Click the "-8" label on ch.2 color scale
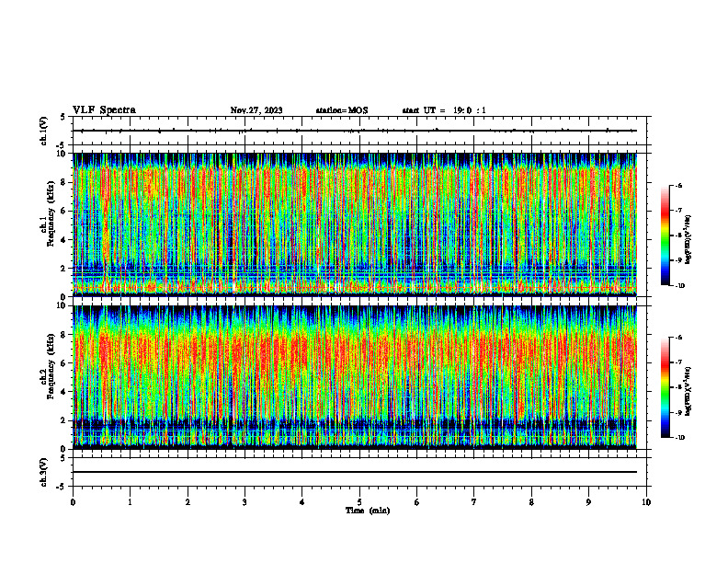The height and width of the screenshot is (563, 728). click(678, 387)
